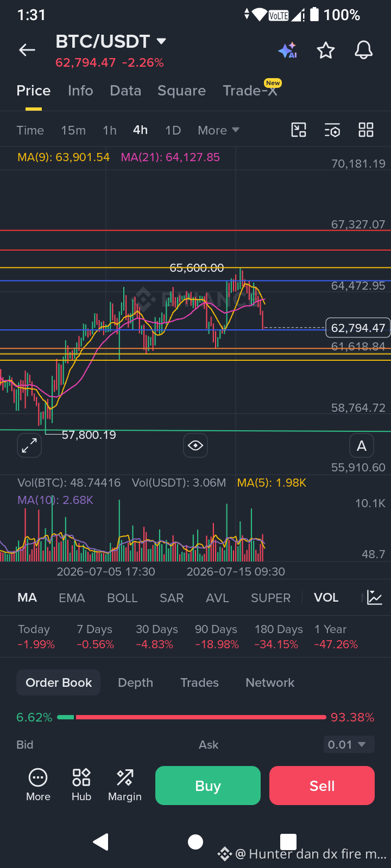
Task: Tap the 7 Days -0.56% change
Action: coord(96,637)
